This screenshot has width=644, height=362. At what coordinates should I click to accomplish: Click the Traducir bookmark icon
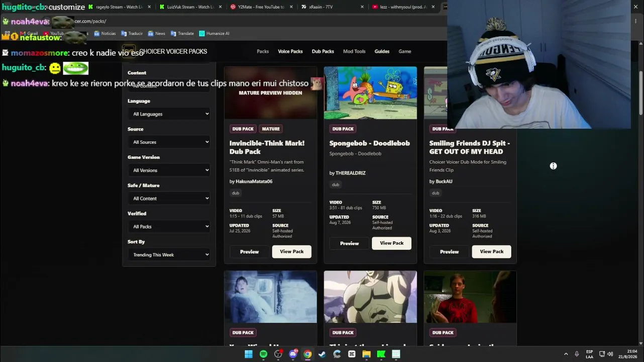(124, 33)
